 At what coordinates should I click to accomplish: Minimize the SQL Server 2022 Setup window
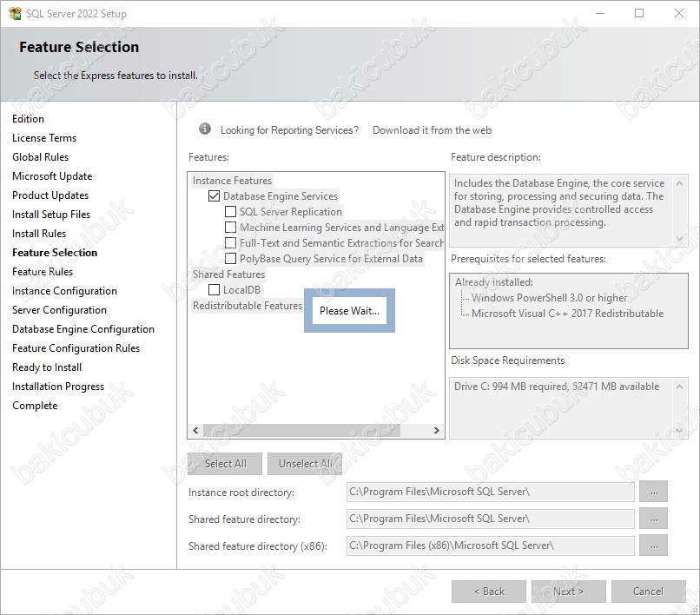tap(600, 13)
